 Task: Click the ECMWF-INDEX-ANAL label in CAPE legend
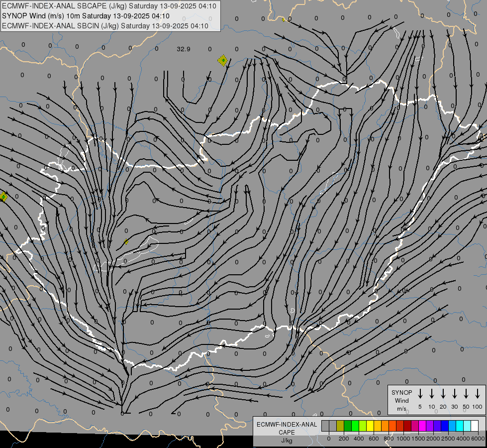coord(287,425)
